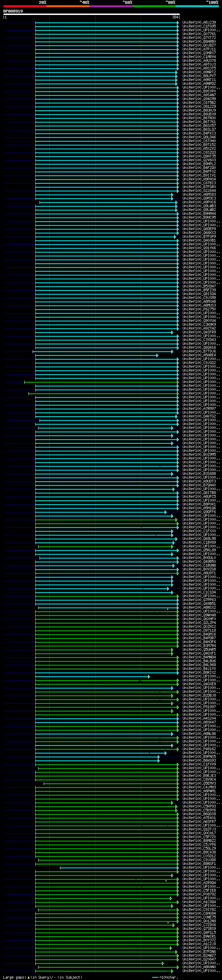Select the UniRef100_C1MRV4 label
Viewport: 222px width, 980px height.
point(199,57)
